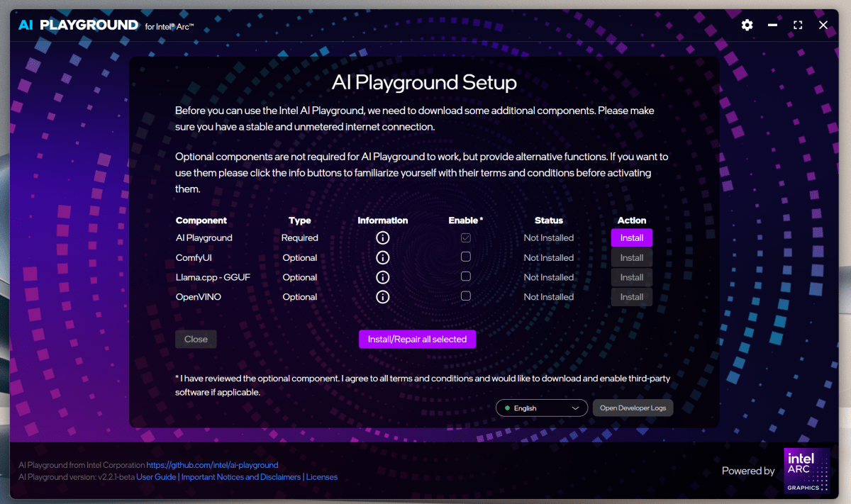Click the Status column header

[x=549, y=220]
